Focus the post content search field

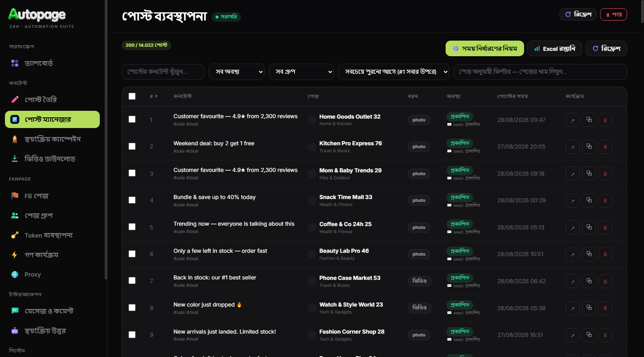point(163,72)
